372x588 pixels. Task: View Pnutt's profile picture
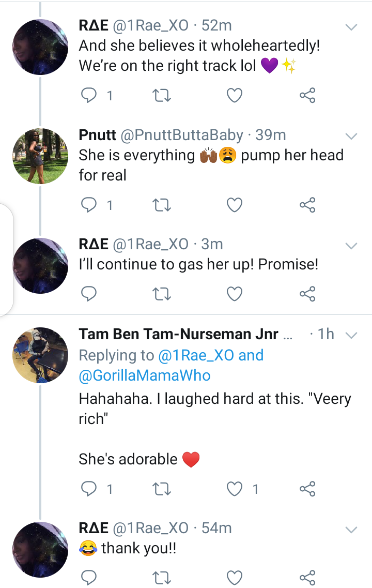[x=40, y=156]
